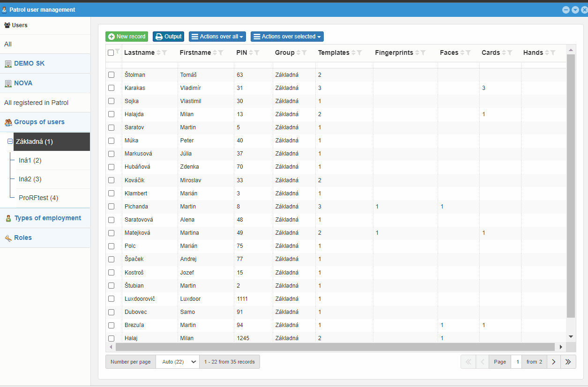Screen dimensions: 588x387
Task: Open Cards value 3 link for Karakas
Action: point(484,88)
